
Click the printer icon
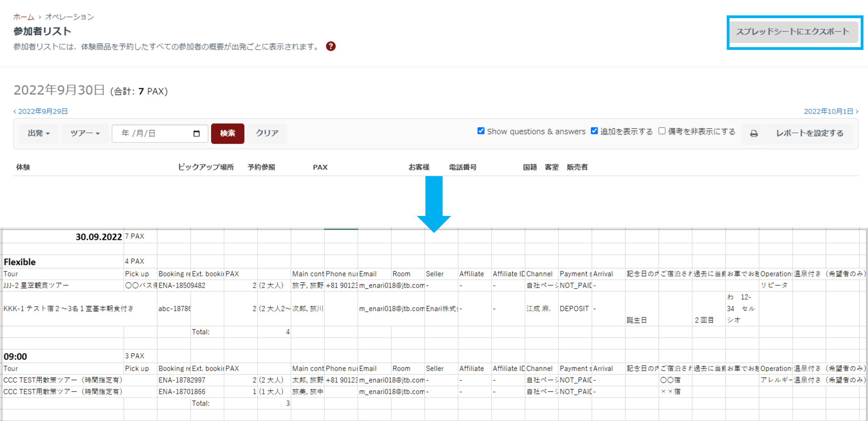click(754, 134)
